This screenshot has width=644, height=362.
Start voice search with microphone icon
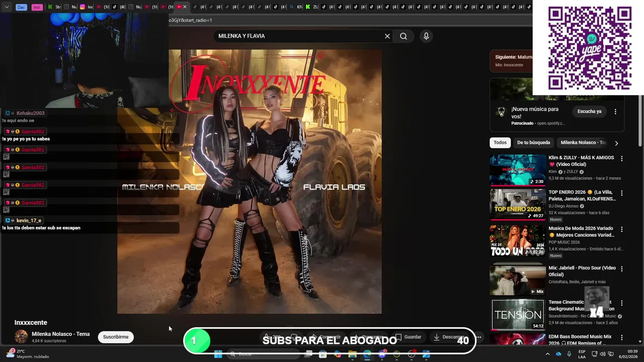pyautogui.click(x=426, y=36)
